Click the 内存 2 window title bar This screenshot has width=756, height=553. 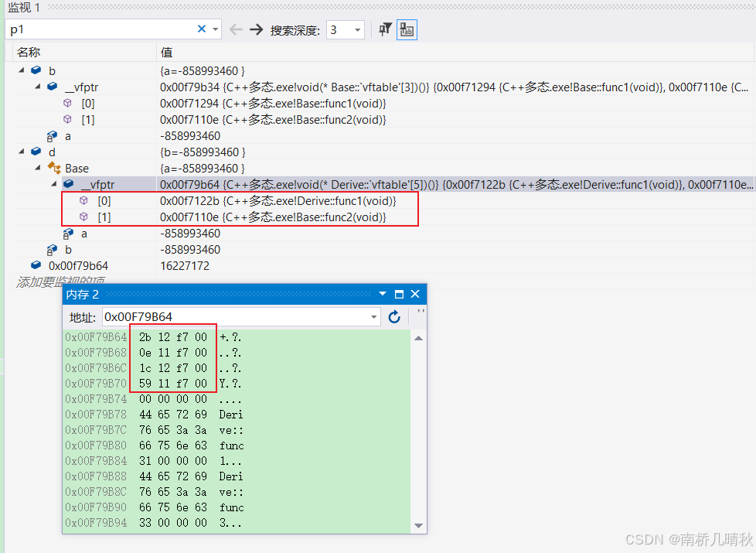(x=244, y=294)
